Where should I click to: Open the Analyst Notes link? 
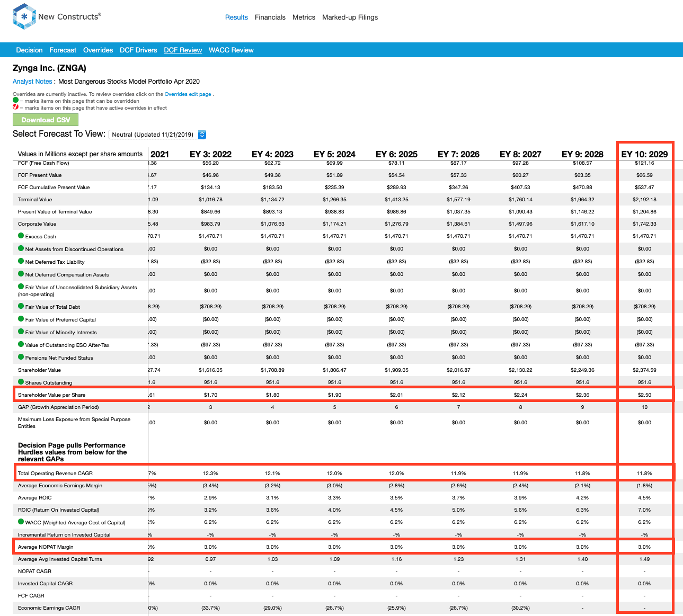(x=32, y=82)
